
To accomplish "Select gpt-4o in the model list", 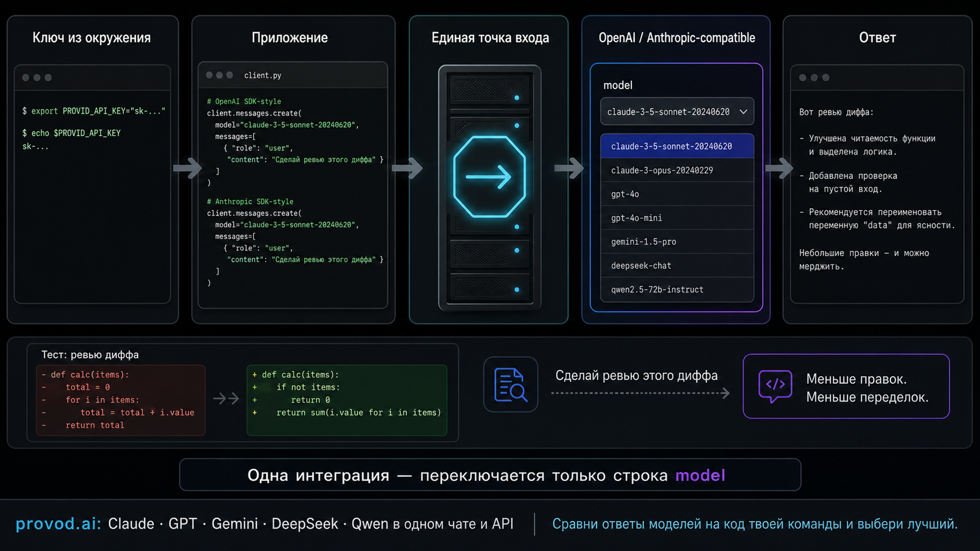I will (x=677, y=194).
